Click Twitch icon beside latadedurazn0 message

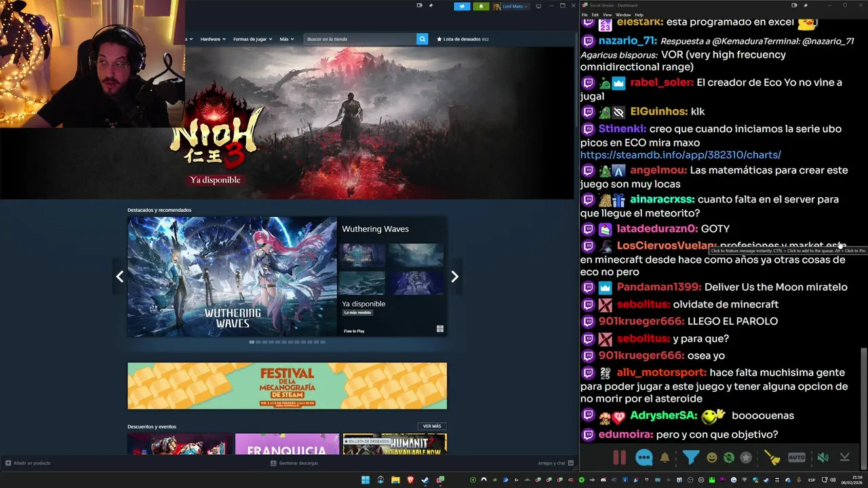588,229
